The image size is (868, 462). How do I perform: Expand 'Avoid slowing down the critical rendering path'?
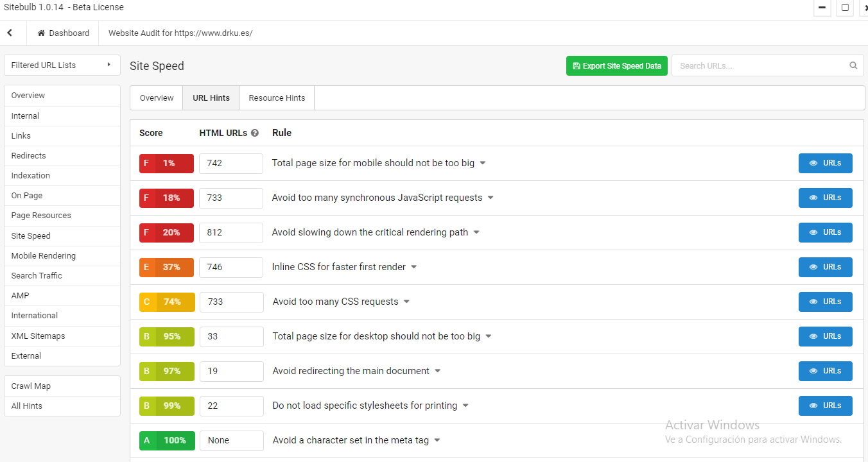tap(476, 232)
